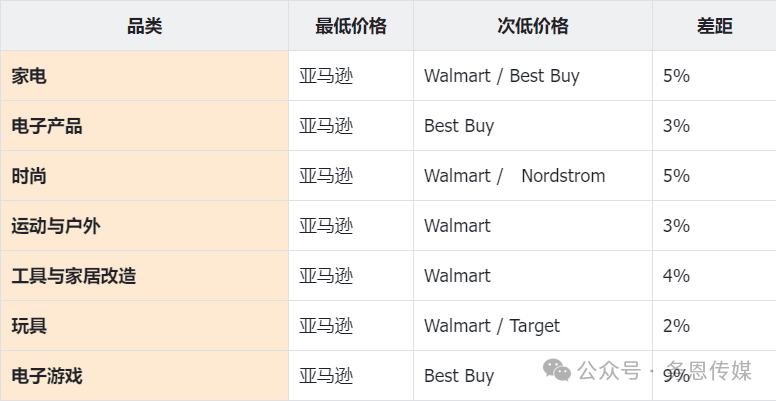This screenshot has height=401, width=776.
Task: Select the 电子产品 category cell
Action: (145, 126)
